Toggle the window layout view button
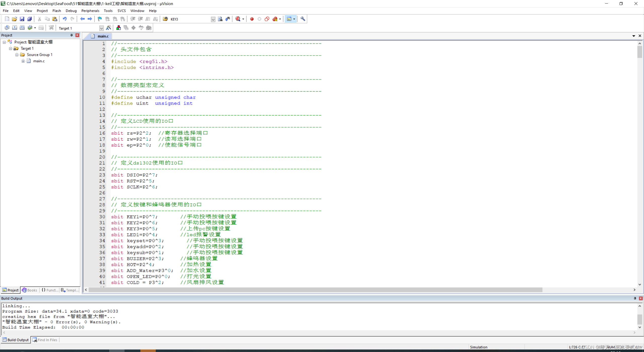The height and width of the screenshot is (352, 644). click(289, 19)
